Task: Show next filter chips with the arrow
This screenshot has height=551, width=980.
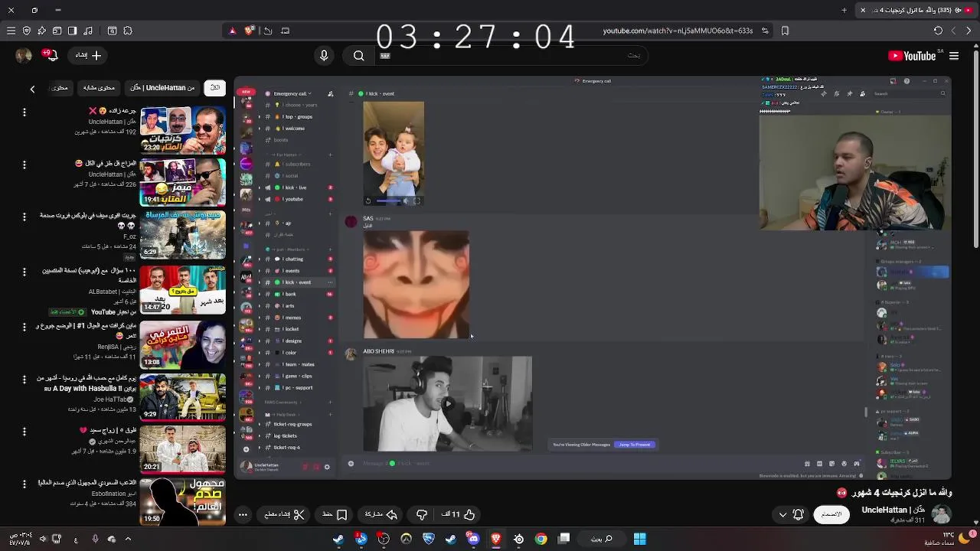Action: pos(32,89)
